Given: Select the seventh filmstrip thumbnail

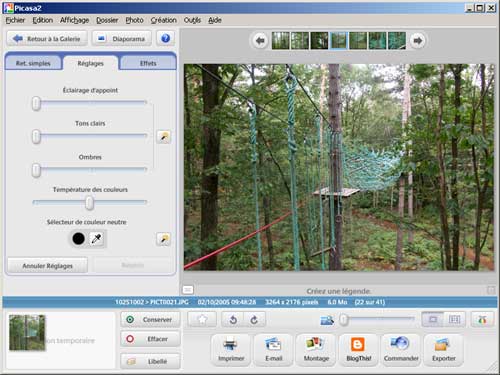Looking at the screenshot, I should [397, 41].
